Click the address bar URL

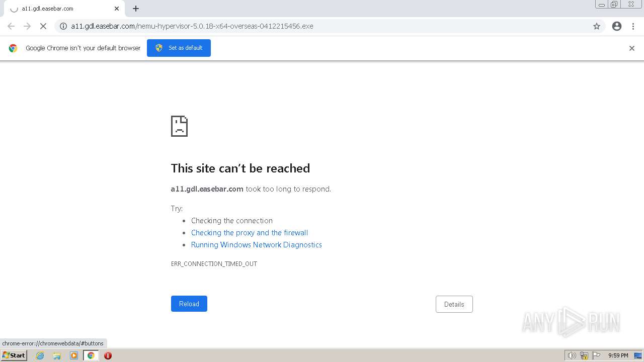(x=192, y=26)
